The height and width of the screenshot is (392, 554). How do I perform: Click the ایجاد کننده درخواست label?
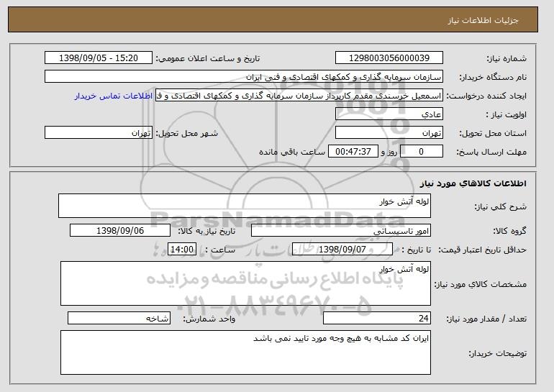(x=486, y=96)
